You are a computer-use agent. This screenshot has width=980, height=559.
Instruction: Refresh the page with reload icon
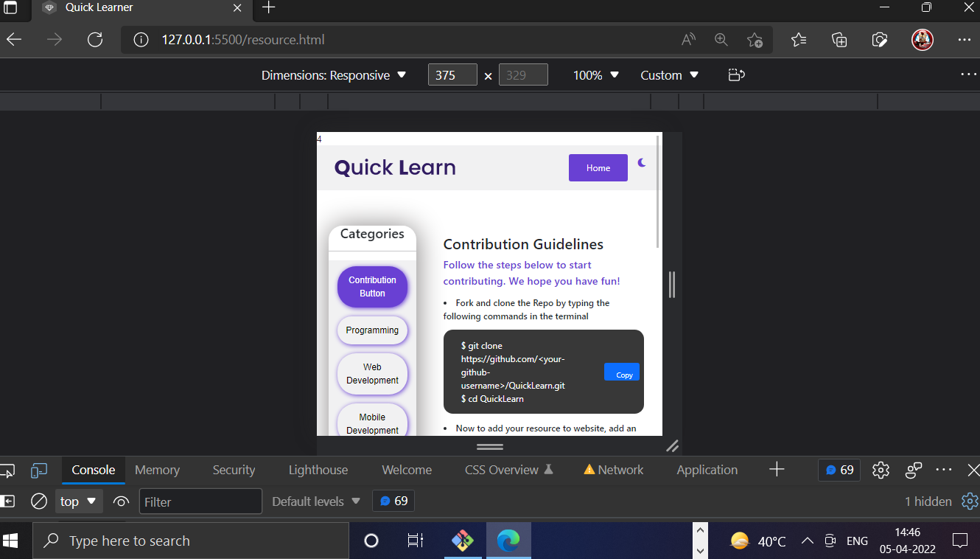coord(95,40)
